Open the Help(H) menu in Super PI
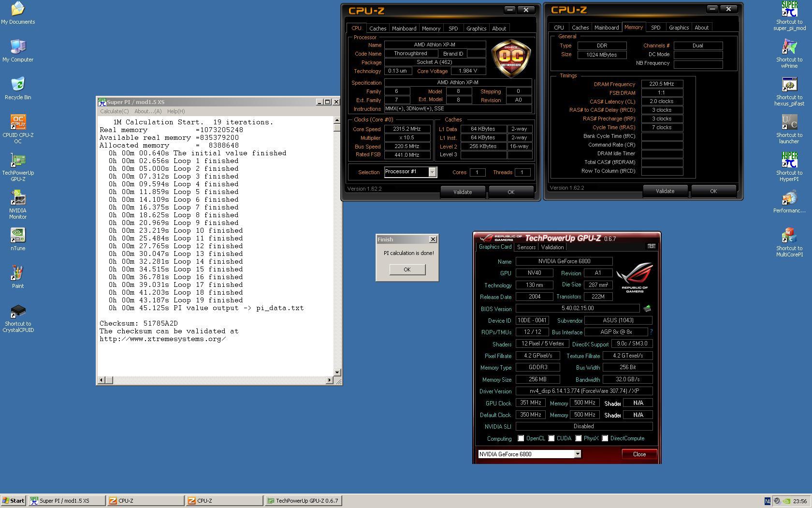Viewport: 812px width, 508px height. point(176,111)
